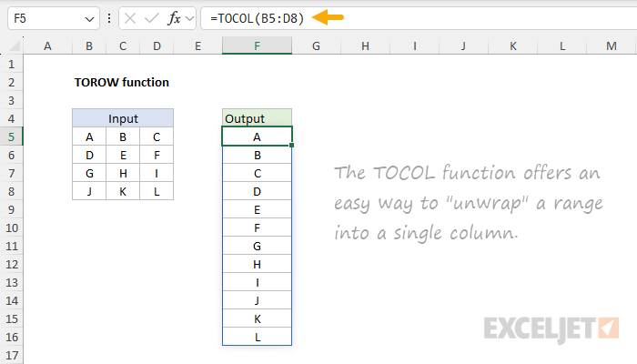Image resolution: width=637 pixels, height=364 pixels.
Task: Select column G header
Action: click(316, 45)
